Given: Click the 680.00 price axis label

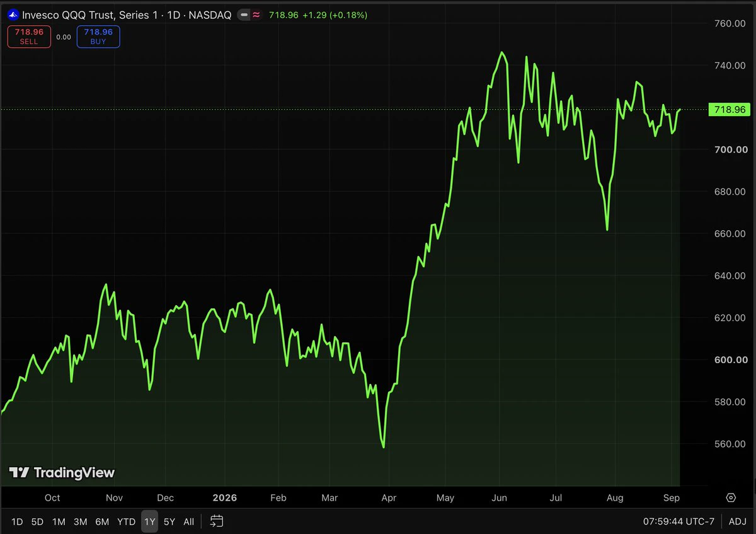Looking at the screenshot, I should 731,192.
